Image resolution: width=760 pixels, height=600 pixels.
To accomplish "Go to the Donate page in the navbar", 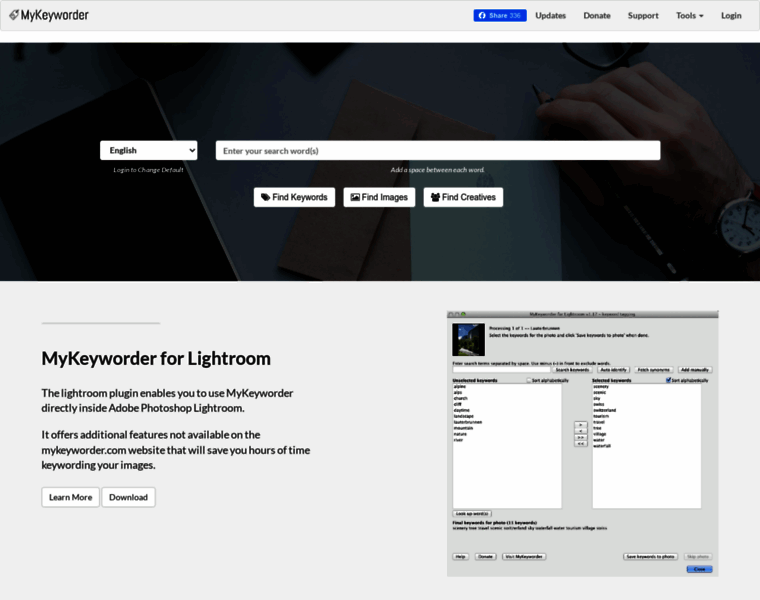I will pos(597,15).
